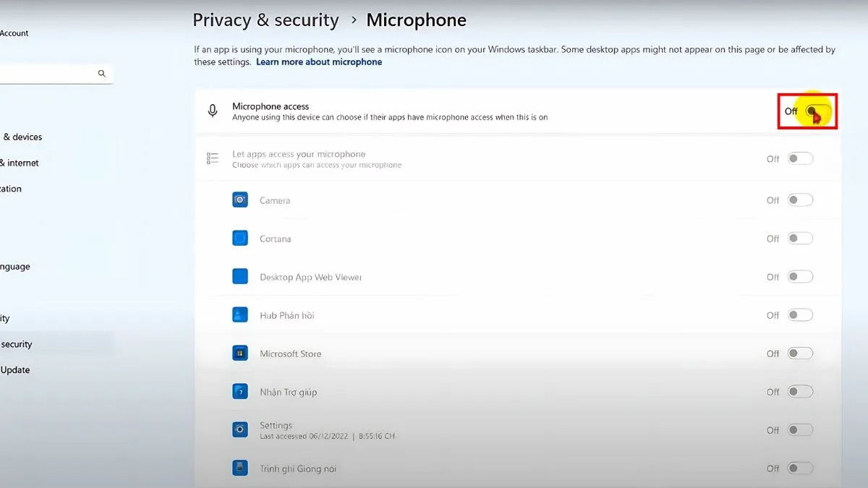This screenshot has width=868, height=488.
Task: Select the '& internet' sidebar item
Action: click(x=20, y=163)
